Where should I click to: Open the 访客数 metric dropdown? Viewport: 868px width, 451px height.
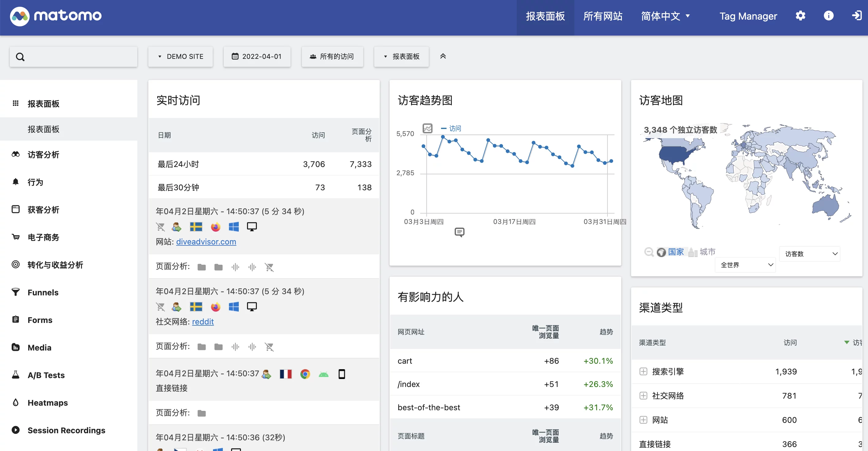pos(810,254)
